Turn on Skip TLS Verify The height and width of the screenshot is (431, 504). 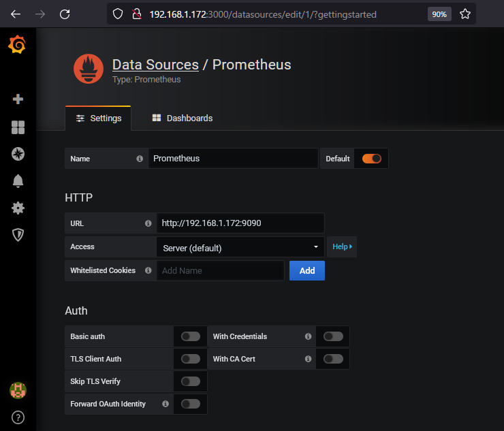[x=191, y=381]
